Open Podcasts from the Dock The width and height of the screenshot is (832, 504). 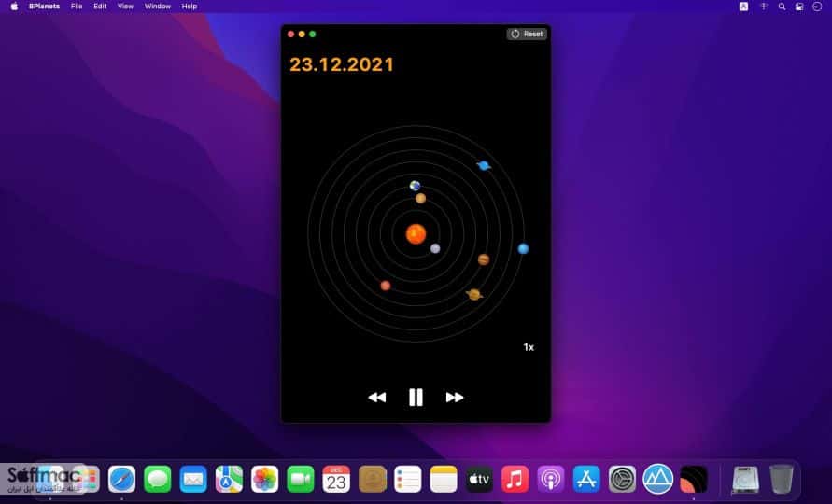click(551, 479)
